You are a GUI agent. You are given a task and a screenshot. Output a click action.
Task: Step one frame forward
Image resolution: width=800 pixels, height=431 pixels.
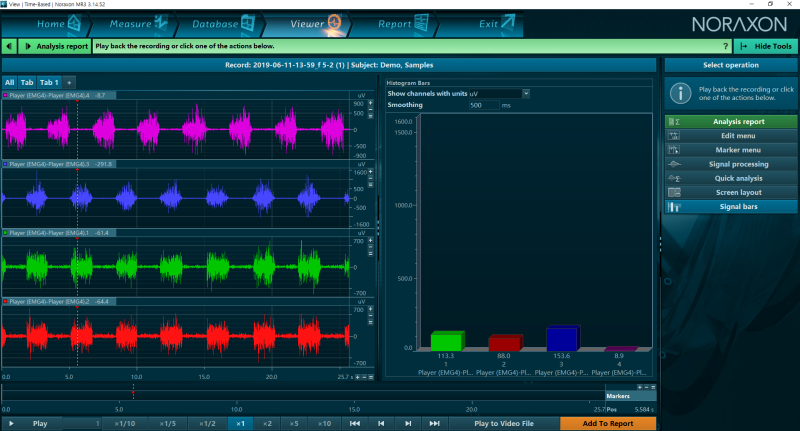click(x=408, y=423)
